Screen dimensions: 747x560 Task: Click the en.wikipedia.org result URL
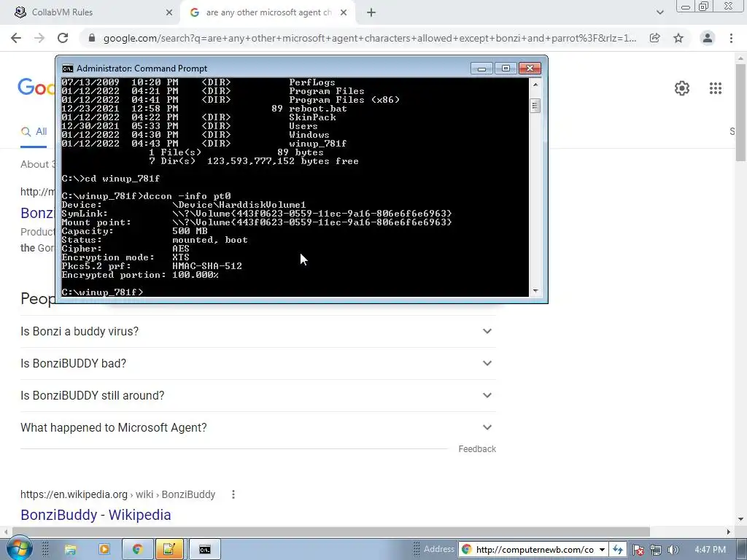pos(117,494)
